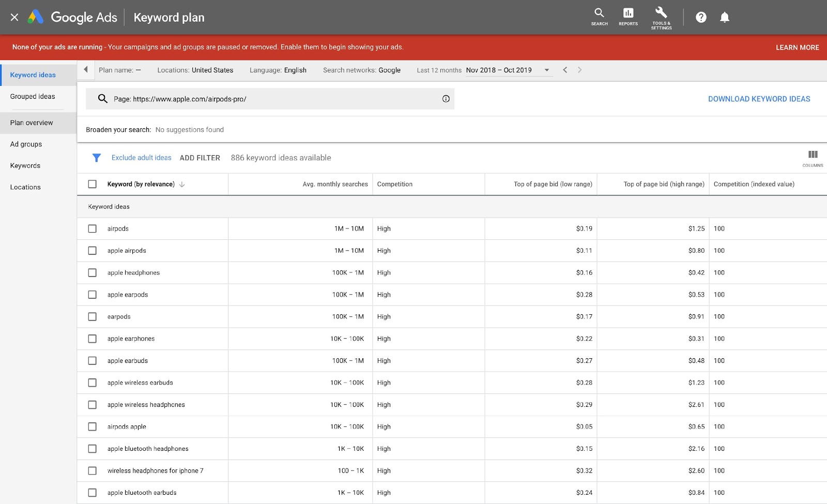Open the date range dropdown Nov 2018 – Oct 2019
The image size is (827, 504).
tap(509, 70)
